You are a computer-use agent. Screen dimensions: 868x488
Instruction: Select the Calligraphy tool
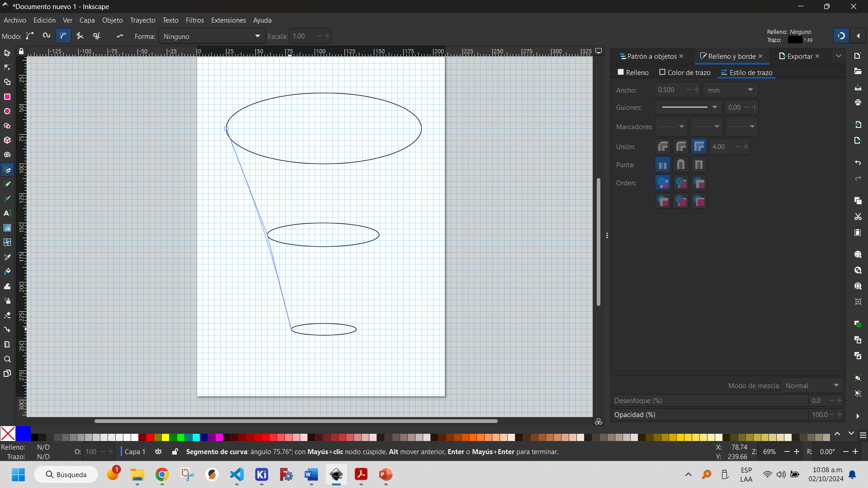7,198
